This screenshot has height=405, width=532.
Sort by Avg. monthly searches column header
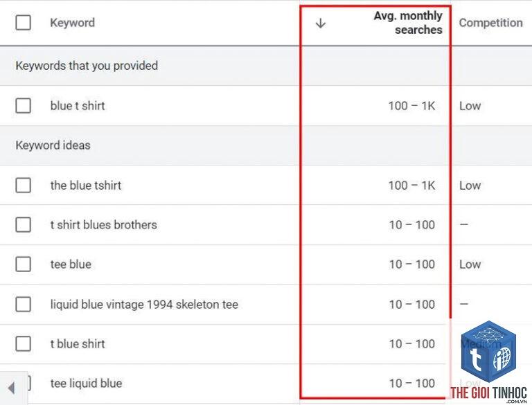(x=408, y=23)
